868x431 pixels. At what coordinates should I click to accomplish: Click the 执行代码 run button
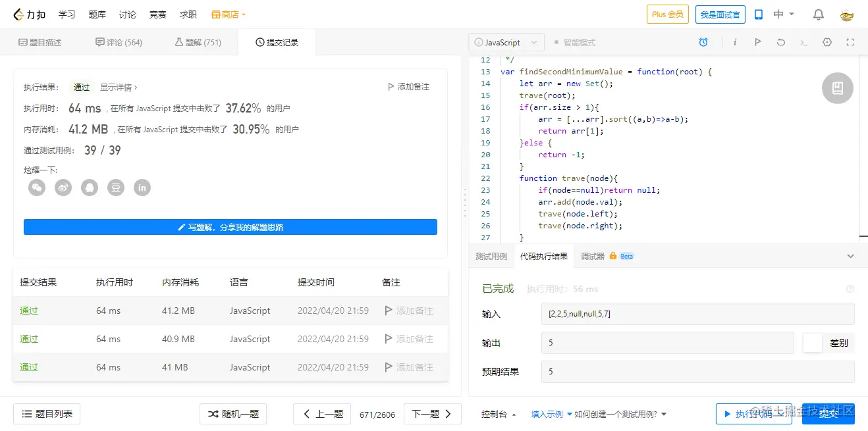pyautogui.click(x=754, y=414)
